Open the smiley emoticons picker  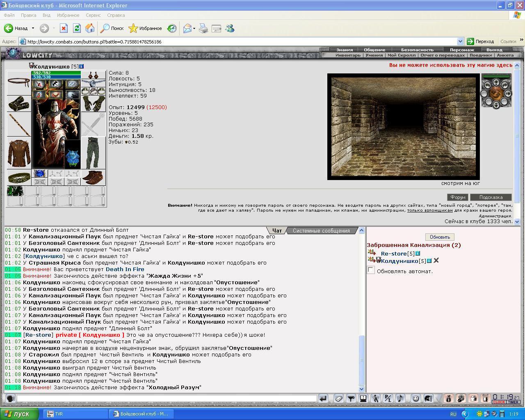pyautogui.click(x=416, y=398)
